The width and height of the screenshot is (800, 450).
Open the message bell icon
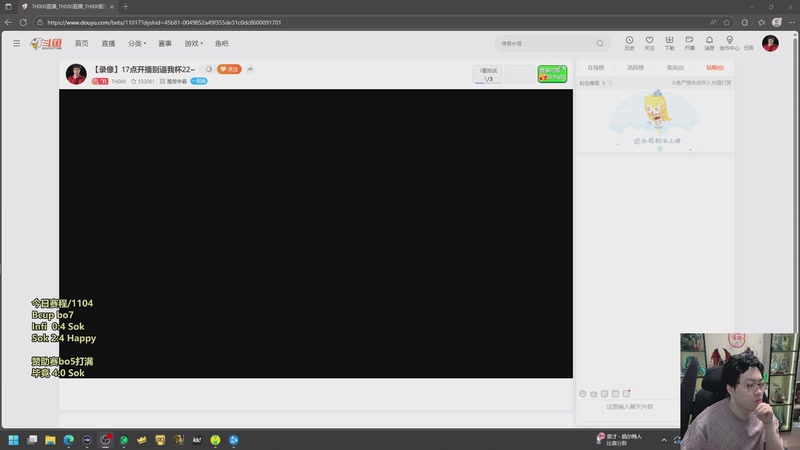pos(709,43)
